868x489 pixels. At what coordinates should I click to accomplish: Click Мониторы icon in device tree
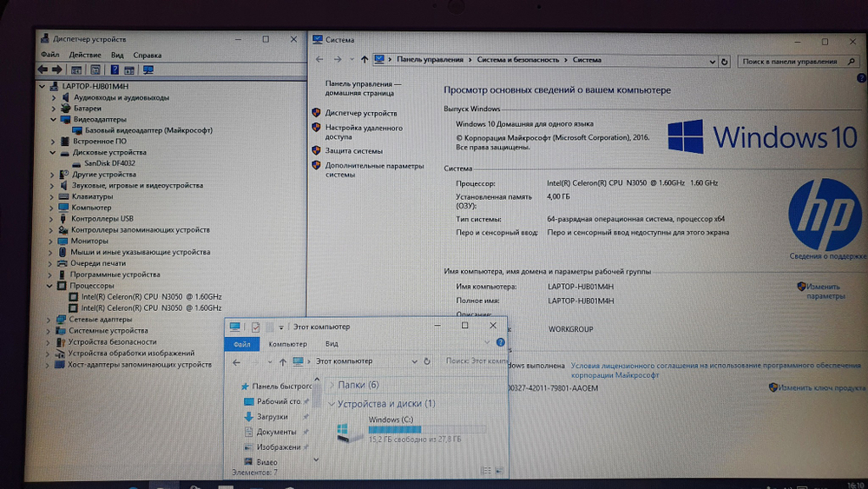click(x=62, y=241)
